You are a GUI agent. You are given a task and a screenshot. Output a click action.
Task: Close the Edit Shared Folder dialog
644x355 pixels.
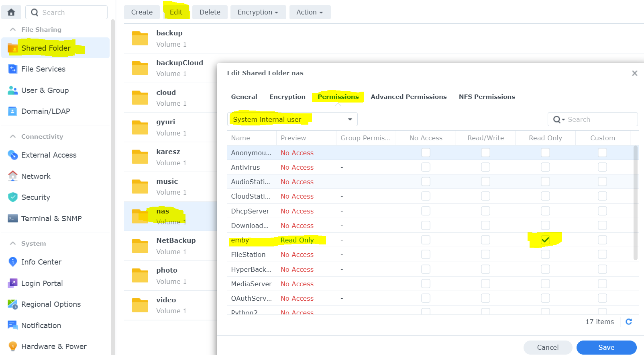click(634, 73)
